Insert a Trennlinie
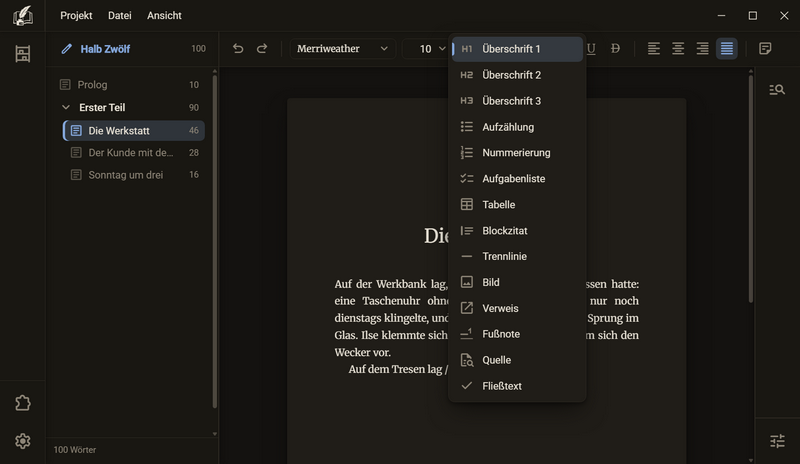Image resolution: width=800 pixels, height=464 pixels. pyautogui.click(x=517, y=256)
